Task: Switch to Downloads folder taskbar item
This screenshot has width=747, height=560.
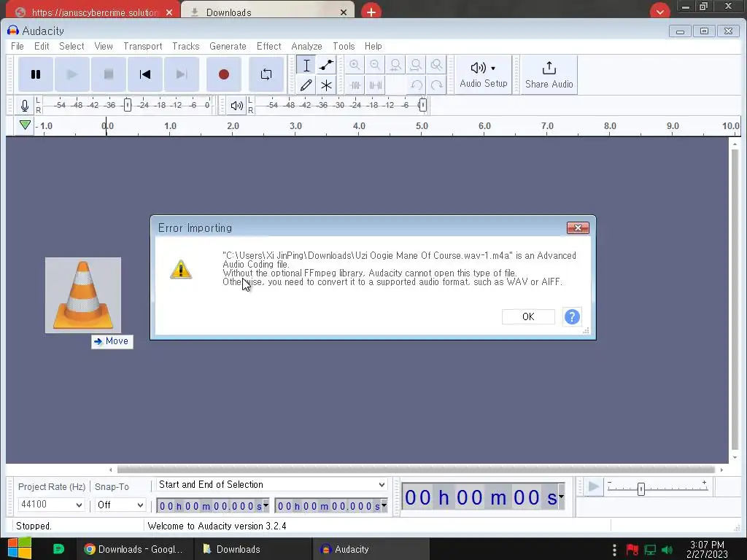Action: tap(253, 549)
